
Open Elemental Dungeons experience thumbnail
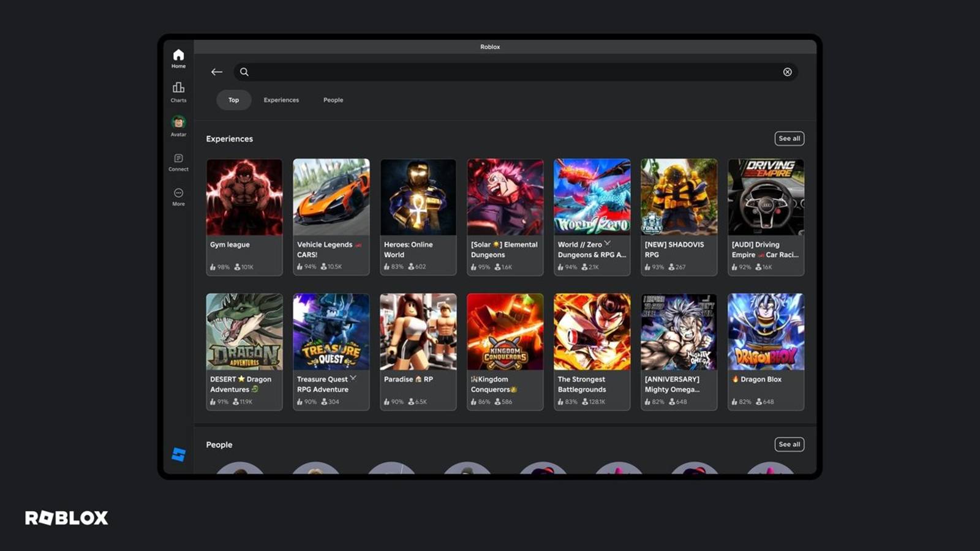click(505, 197)
